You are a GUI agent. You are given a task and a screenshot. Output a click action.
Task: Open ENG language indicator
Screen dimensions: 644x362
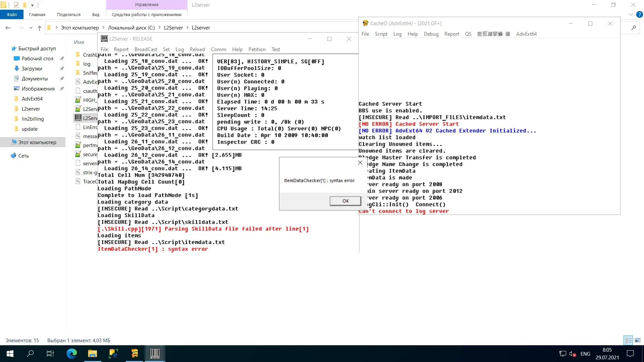click(585, 354)
